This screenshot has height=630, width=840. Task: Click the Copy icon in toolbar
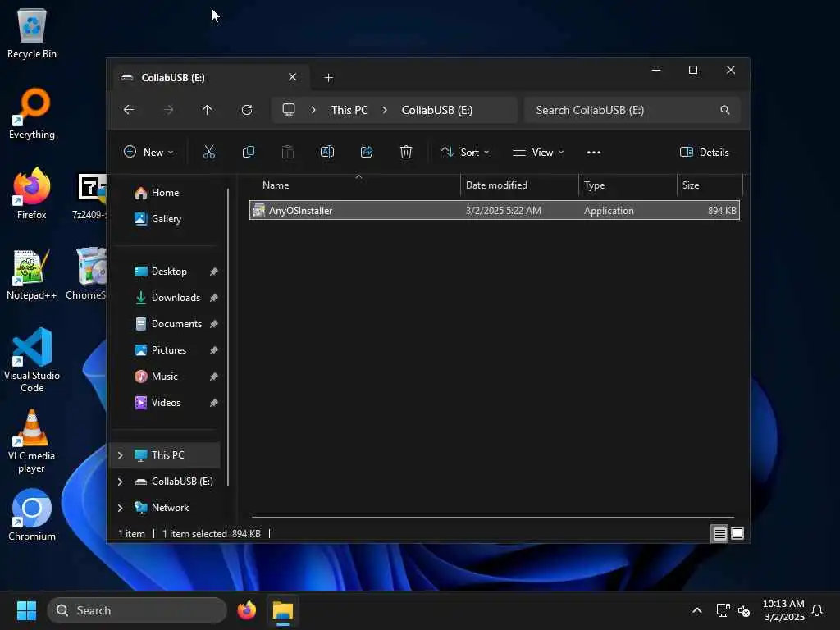pos(248,152)
